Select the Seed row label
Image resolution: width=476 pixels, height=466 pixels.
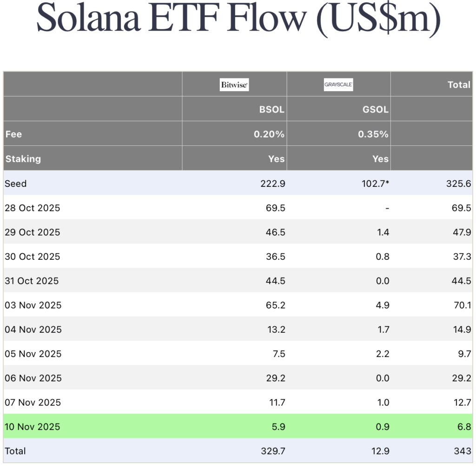coord(15,184)
